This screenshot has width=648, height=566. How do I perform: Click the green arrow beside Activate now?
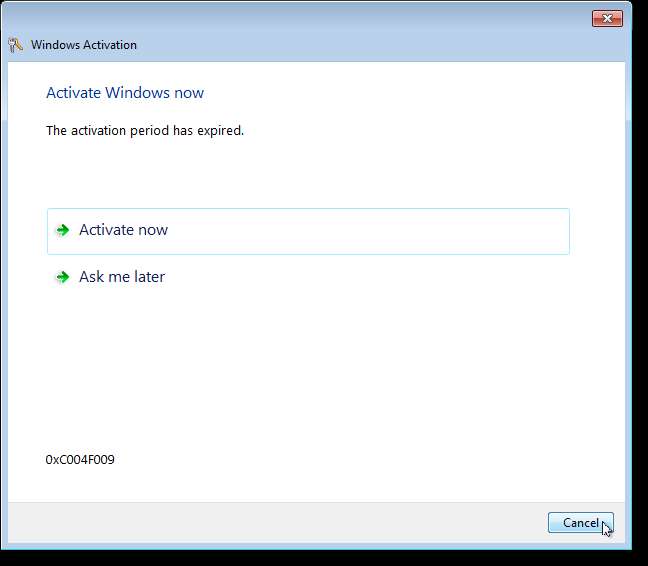[x=63, y=230]
